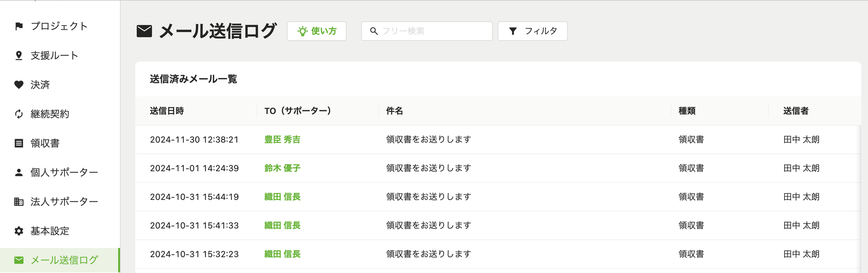This screenshot has width=868, height=273.
Task: Open 織田 信長 link in 15:32:23 row
Action: point(282,254)
